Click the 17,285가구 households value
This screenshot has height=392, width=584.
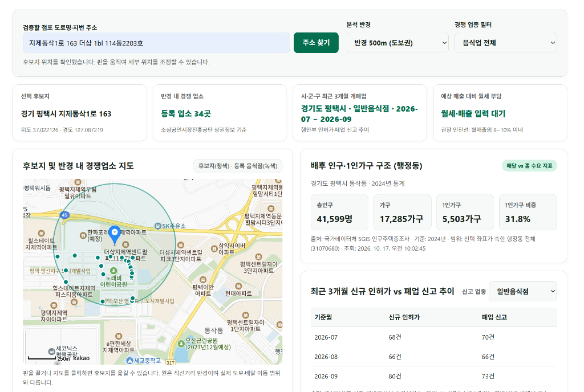pos(401,219)
